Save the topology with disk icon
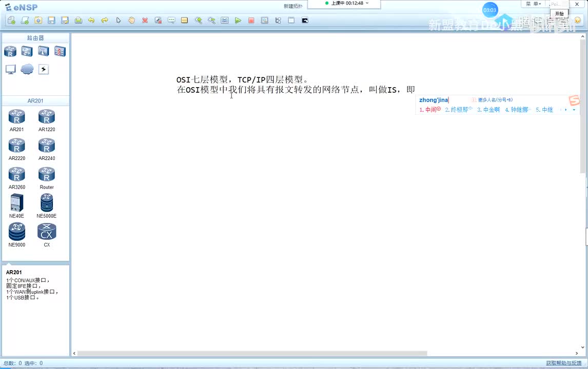The width and height of the screenshot is (588, 369). point(51,20)
